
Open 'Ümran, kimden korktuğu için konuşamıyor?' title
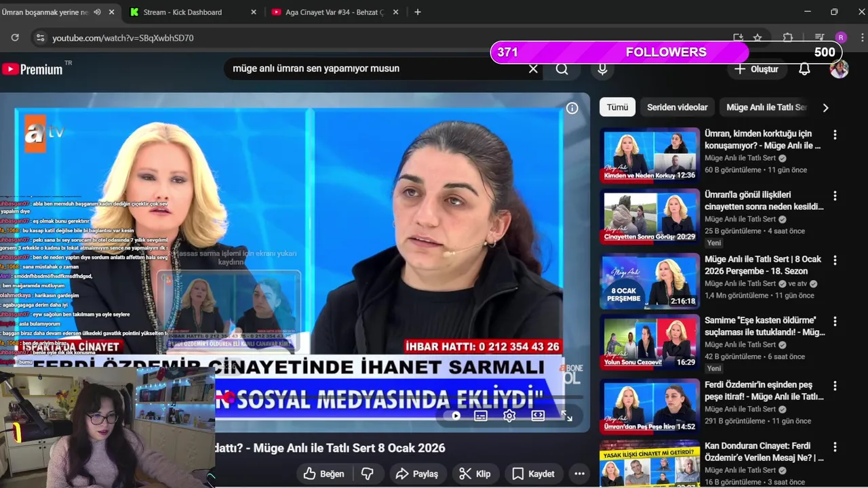[x=763, y=140]
